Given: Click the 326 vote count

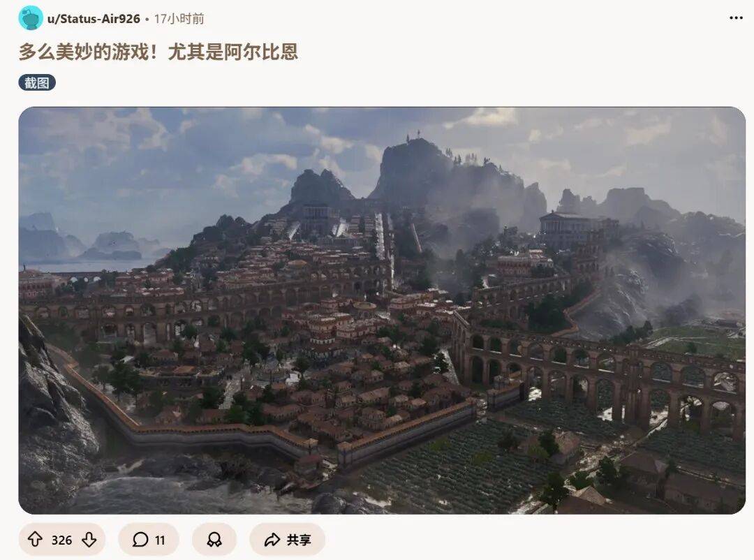Looking at the screenshot, I should point(61,540).
